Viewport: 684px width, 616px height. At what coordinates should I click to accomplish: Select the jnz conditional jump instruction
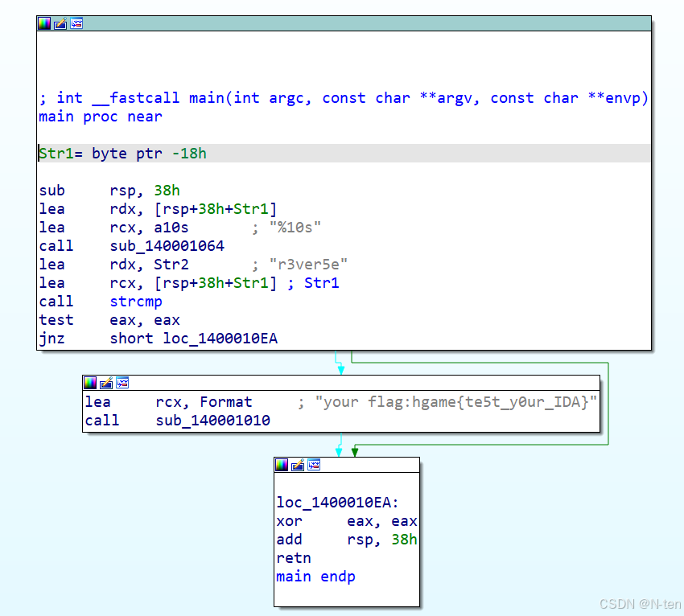coord(52,338)
